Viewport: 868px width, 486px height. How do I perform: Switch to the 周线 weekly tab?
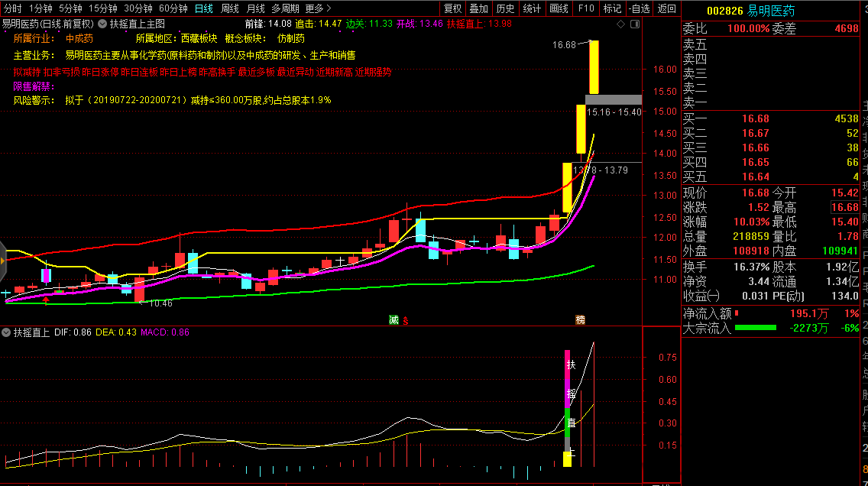(229, 8)
